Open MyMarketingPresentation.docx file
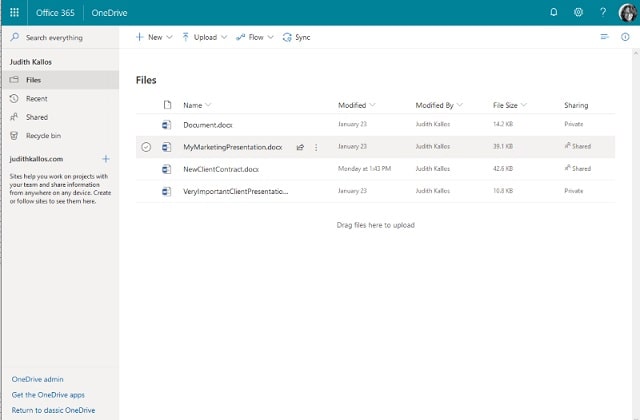 point(233,147)
